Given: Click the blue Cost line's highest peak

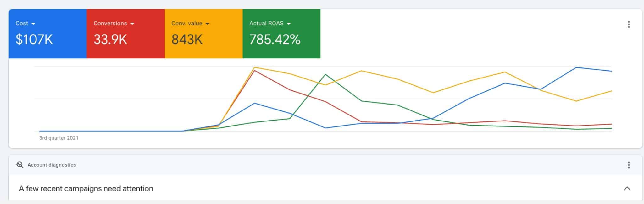Looking at the screenshot, I should pos(576,67).
